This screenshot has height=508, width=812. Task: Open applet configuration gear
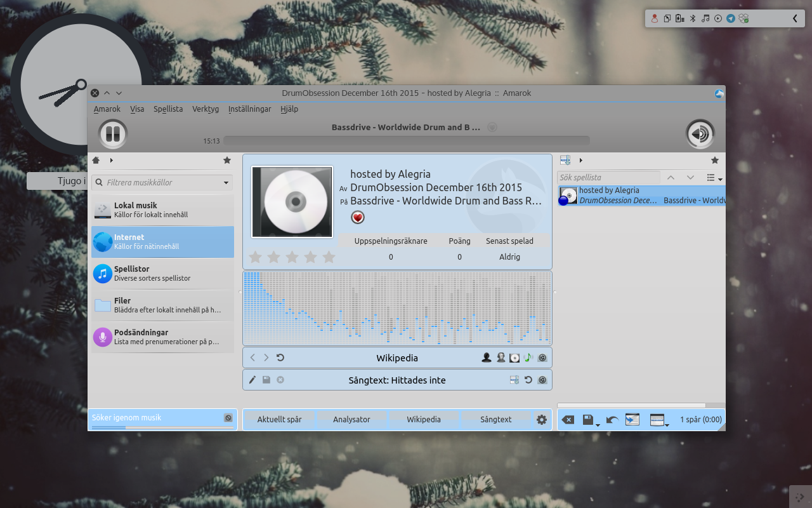[542, 419]
